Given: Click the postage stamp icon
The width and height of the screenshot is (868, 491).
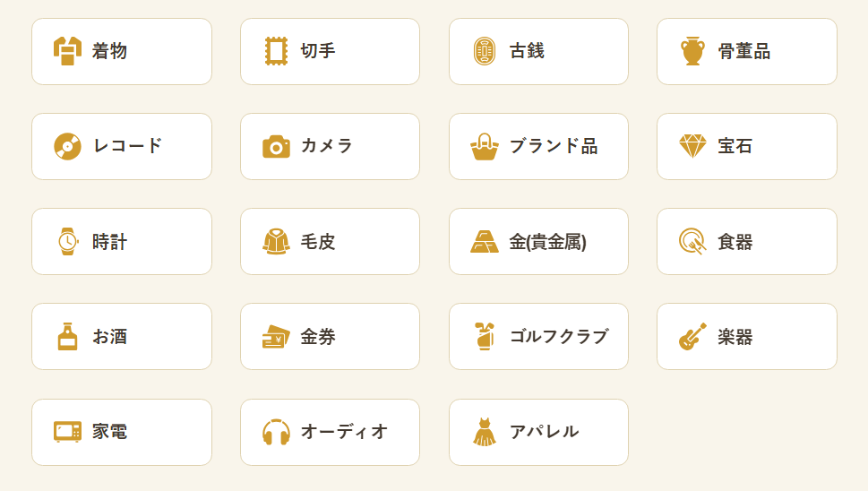Looking at the screenshot, I should (276, 51).
